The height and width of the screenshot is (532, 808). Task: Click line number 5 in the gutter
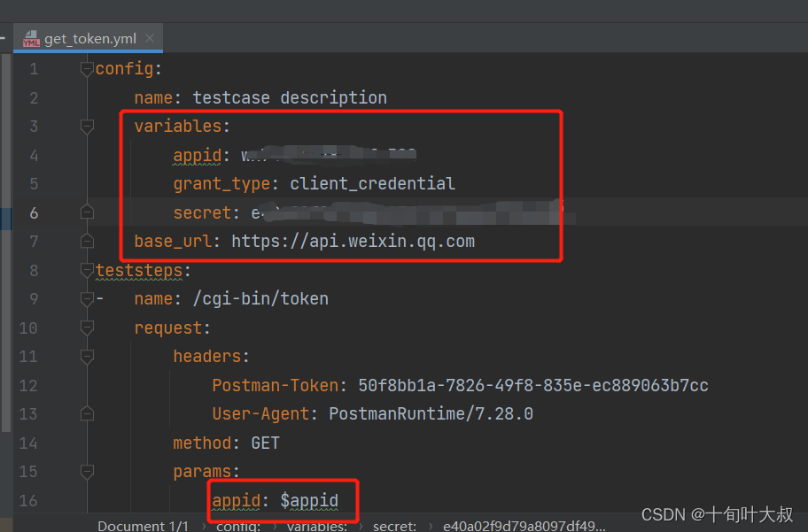[x=34, y=184]
